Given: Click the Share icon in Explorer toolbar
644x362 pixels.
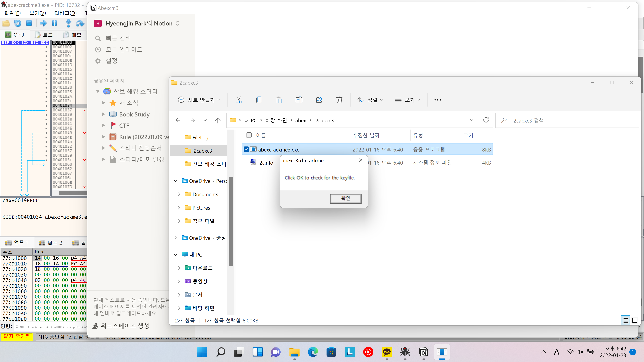Looking at the screenshot, I should coord(319,100).
